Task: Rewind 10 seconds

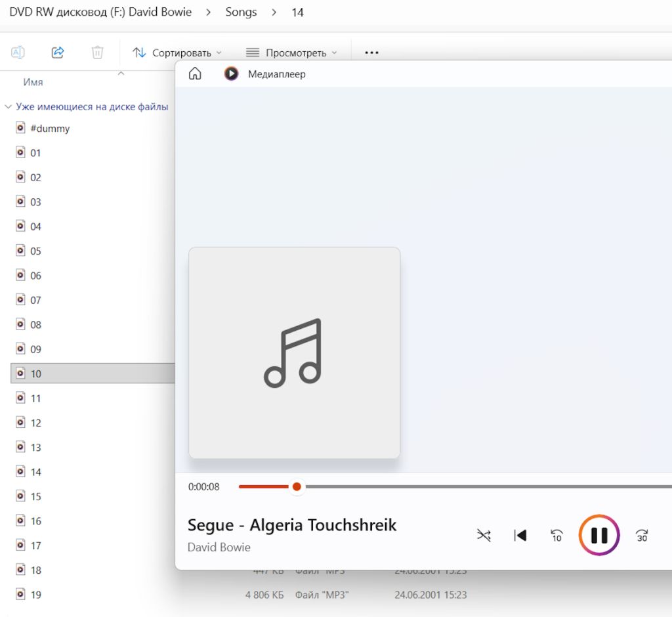Action: (556, 535)
